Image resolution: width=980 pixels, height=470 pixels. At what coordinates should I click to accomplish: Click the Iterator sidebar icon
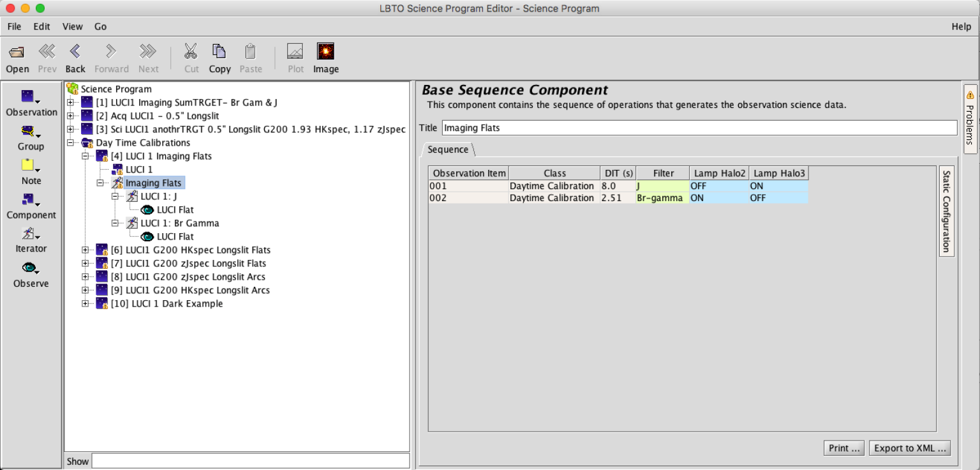point(30,234)
